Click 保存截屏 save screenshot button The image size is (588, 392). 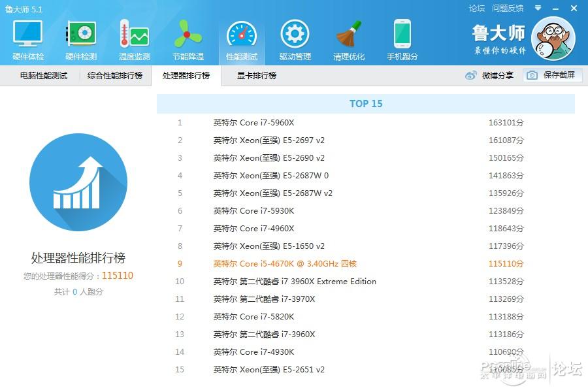[553, 75]
